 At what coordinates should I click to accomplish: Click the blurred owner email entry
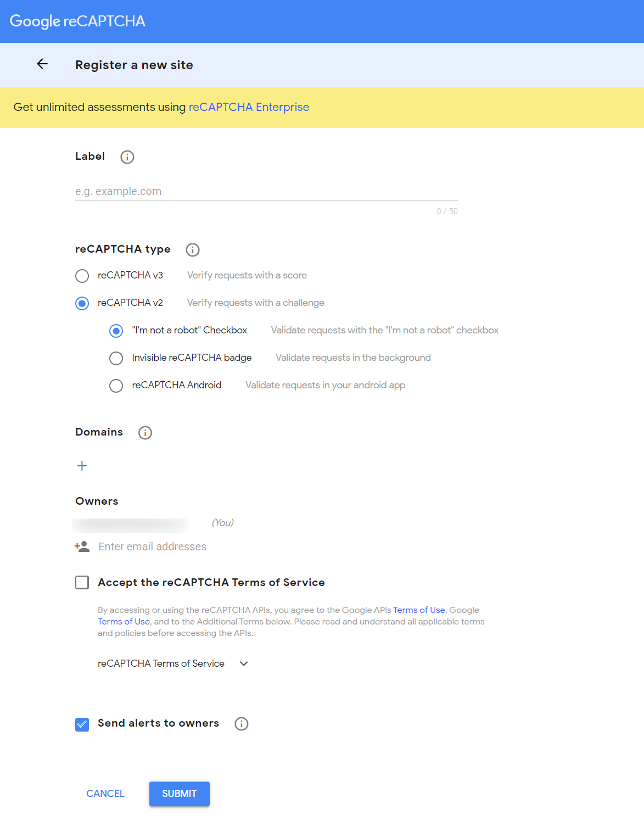pos(130,525)
